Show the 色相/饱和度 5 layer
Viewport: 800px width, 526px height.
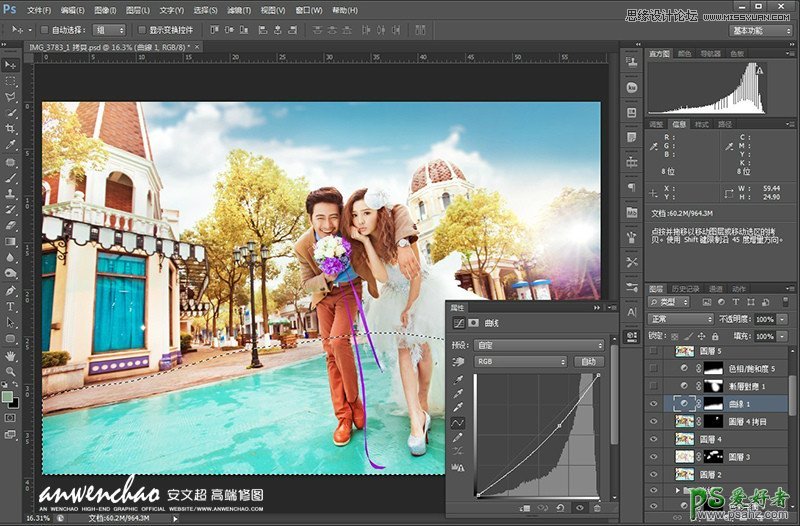[654, 368]
